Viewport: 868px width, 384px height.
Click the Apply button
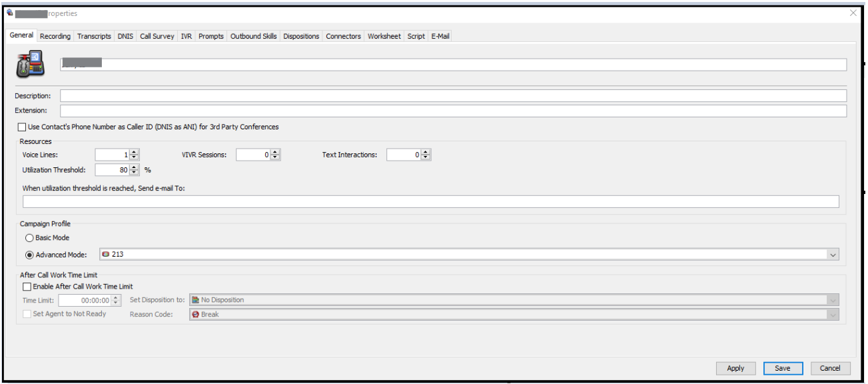coord(735,368)
